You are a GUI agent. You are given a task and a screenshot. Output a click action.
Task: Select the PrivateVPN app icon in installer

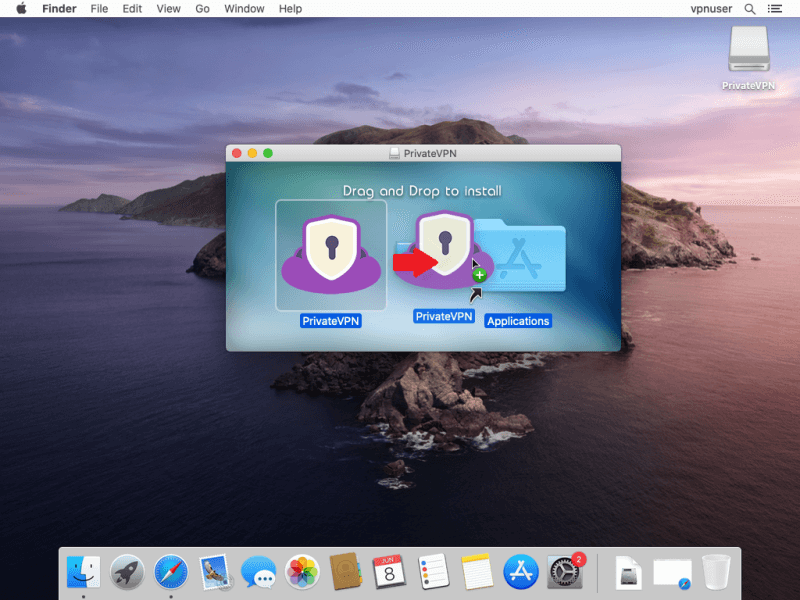[331, 255]
